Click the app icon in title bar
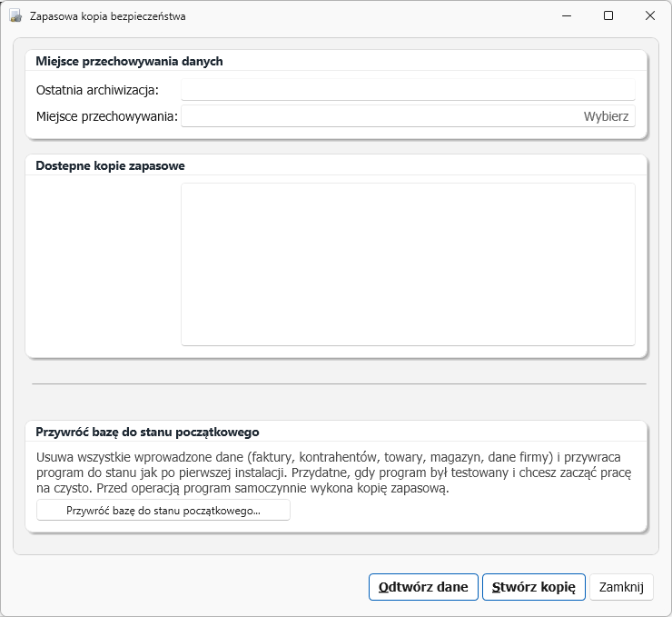Screen dimensions: 672x617 15,16
